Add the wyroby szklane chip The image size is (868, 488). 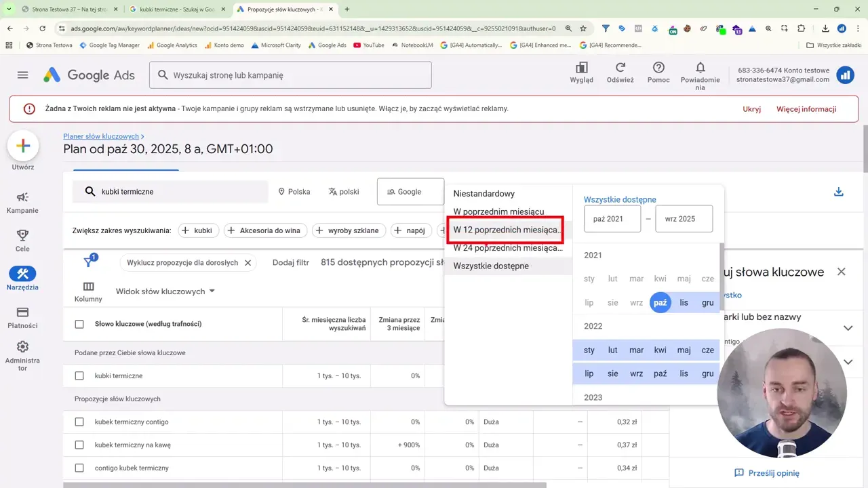(x=349, y=230)
